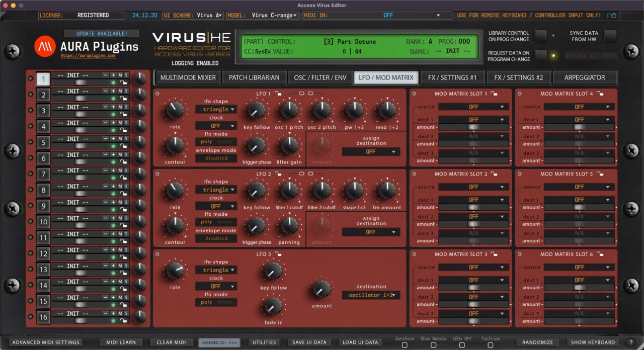Enable the AutoSave checkbox
Image resolution: width=644 pixels, height=350 pixels.
point(404,345)
